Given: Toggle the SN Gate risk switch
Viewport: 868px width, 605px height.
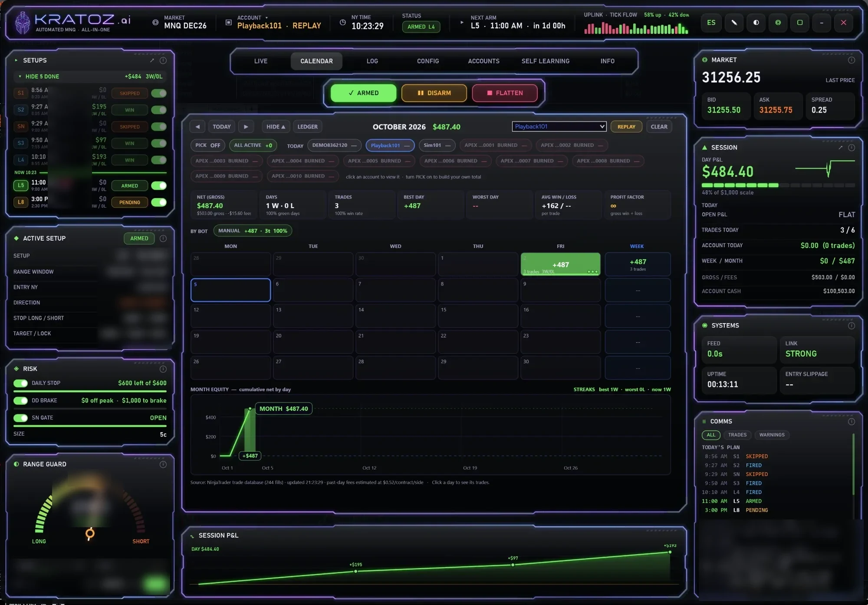Looking at the screenshot, I should 20,418.
